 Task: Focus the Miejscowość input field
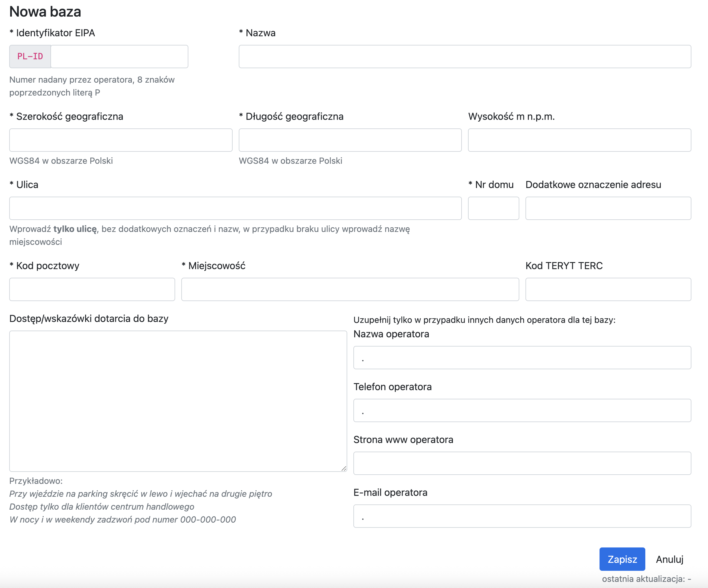coord(350,289)
